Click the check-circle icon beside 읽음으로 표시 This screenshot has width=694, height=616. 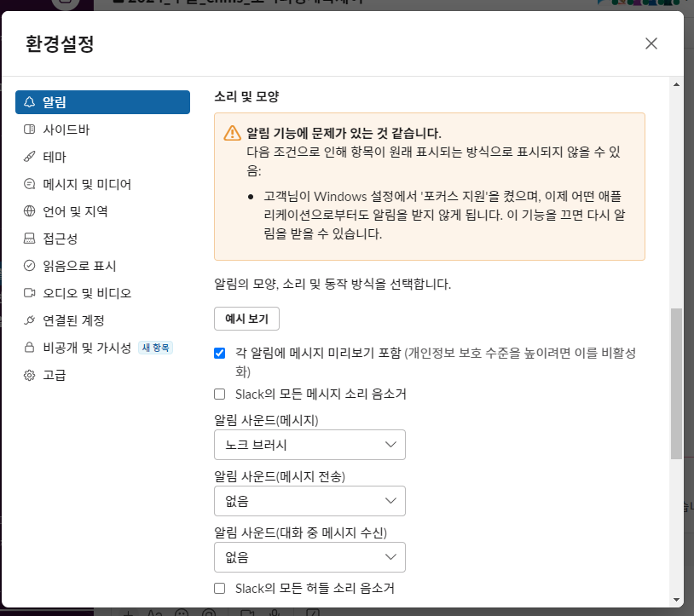[29, 266]
